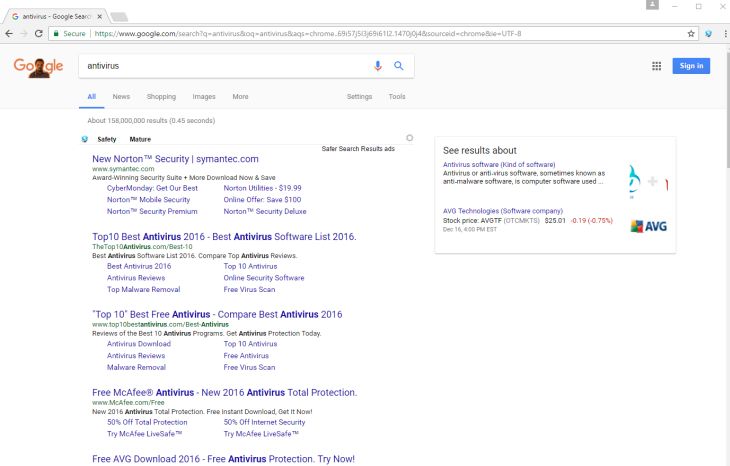The image size is (730, 466).
Task: Open the Top Malware Removal sitelink
Action: (143, 290)
